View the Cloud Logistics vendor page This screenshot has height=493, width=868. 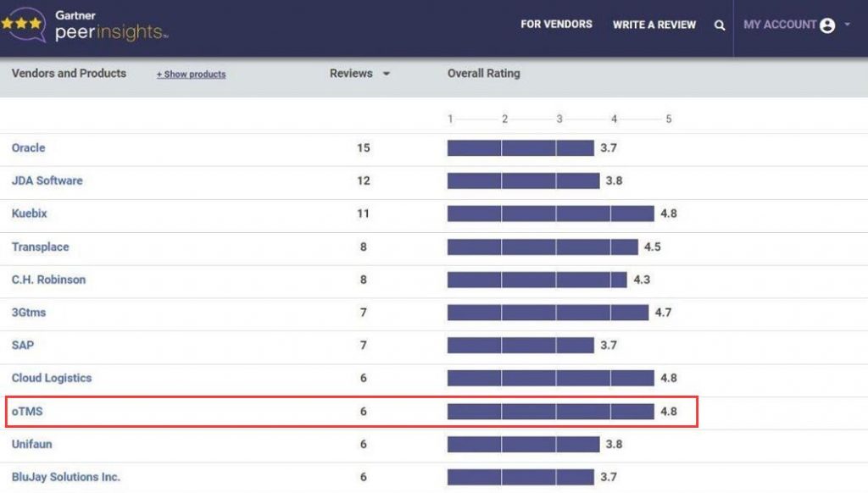[51, 378]
